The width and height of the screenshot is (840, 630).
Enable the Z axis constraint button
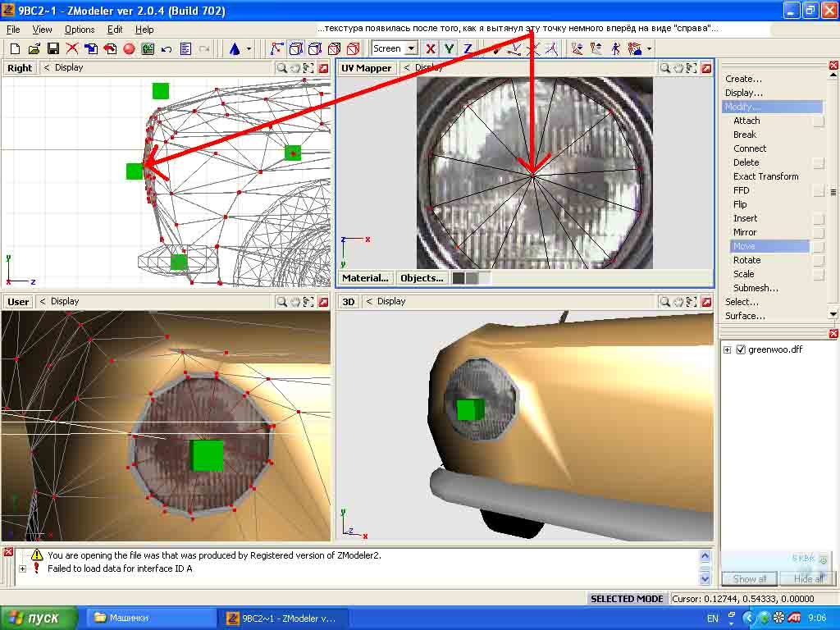468,49
